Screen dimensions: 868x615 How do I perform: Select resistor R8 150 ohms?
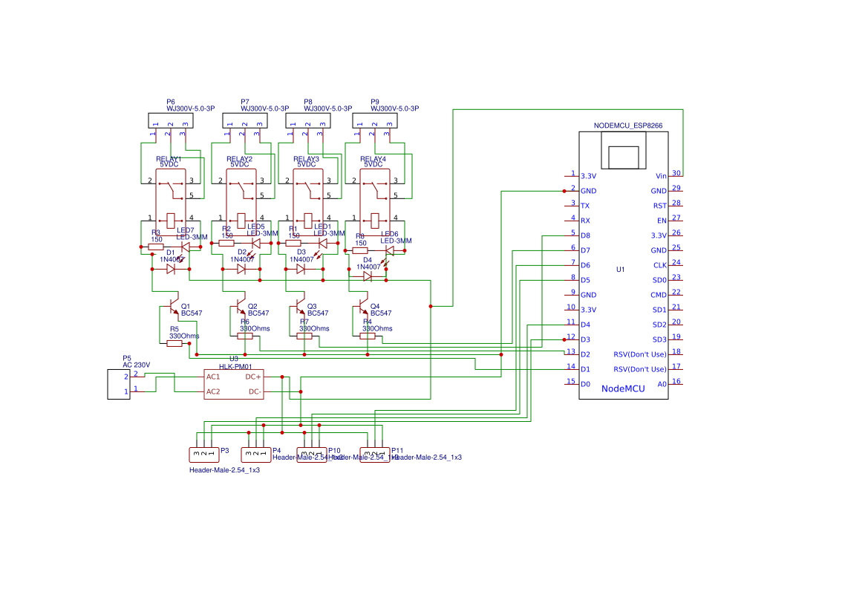pos(360,250)
